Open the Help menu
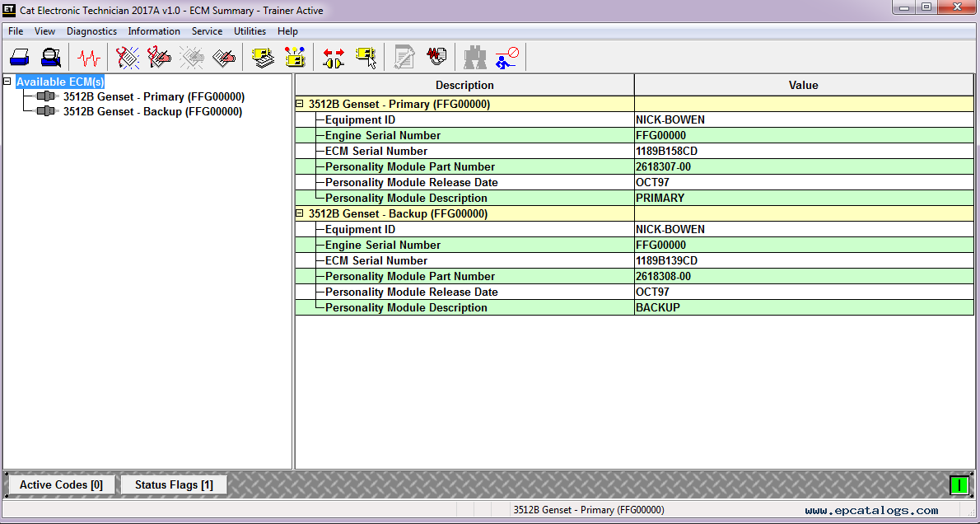 (287, 31)
